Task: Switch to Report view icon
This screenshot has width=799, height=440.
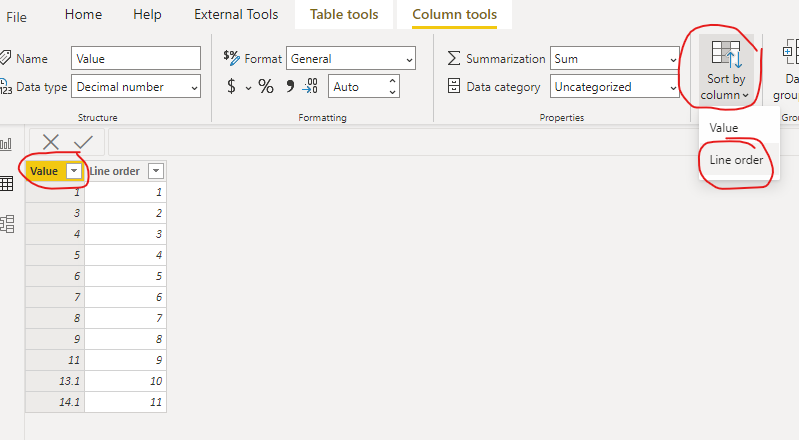Action: click(7, 144)
